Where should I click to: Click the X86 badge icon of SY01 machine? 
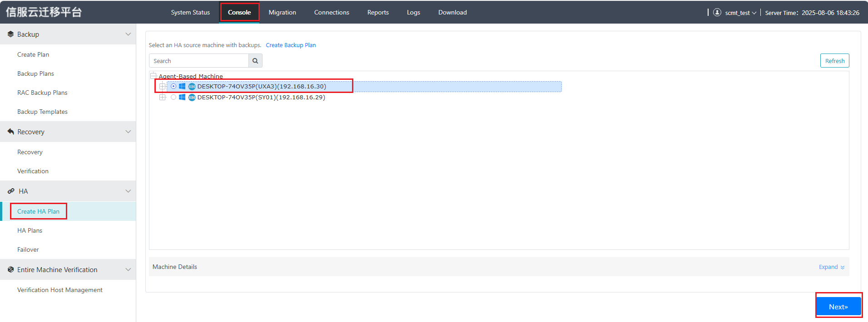[x=192, y=97]
